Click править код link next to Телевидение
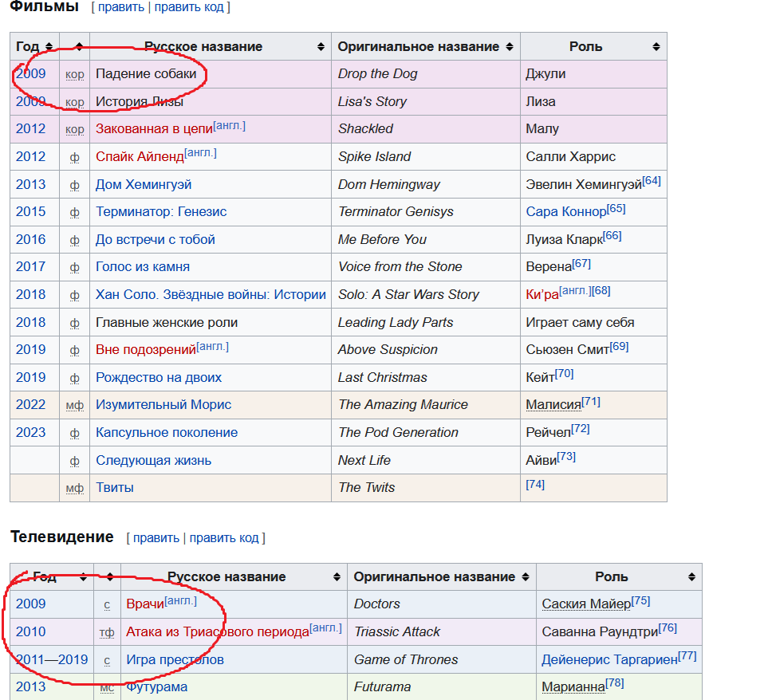This screenshot has width=764, height=700. pos(224,538)
